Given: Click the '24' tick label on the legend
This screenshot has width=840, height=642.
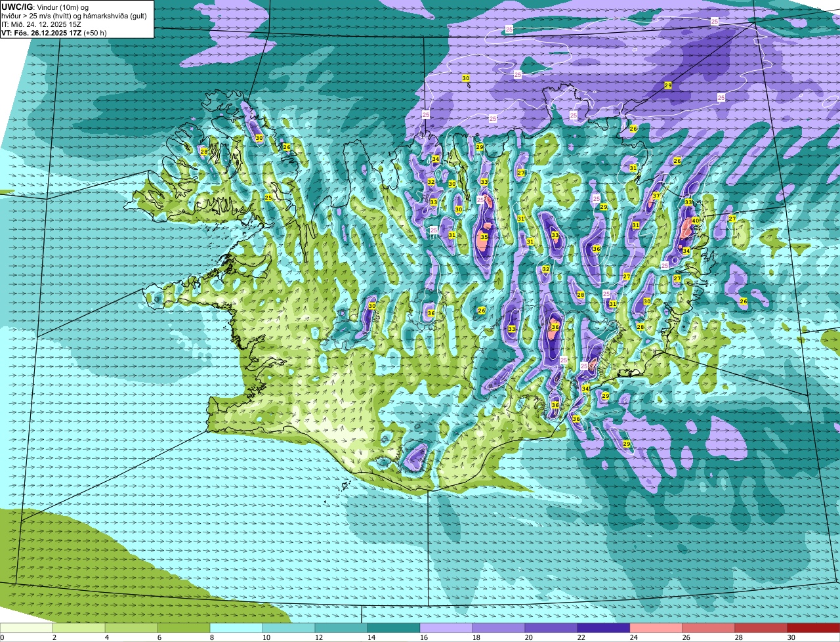Looking at the screenshot, I should 633,637.
